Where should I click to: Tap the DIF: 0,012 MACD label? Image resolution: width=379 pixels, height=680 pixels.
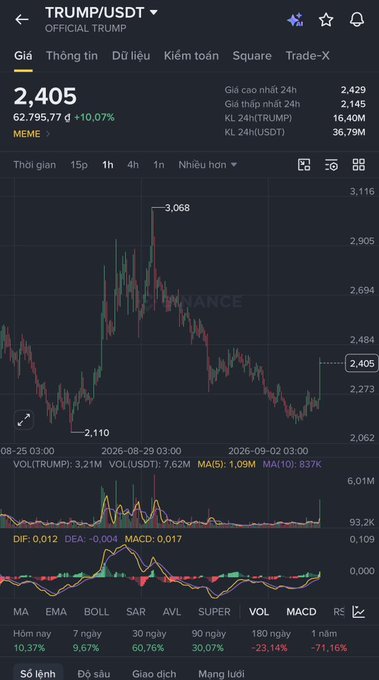(x=35, y=539)
